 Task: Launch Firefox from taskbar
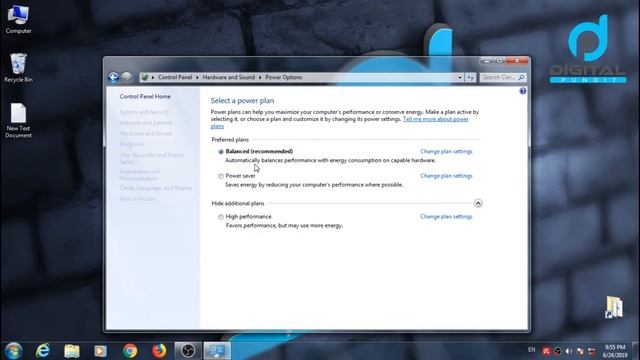click(159, 351)
